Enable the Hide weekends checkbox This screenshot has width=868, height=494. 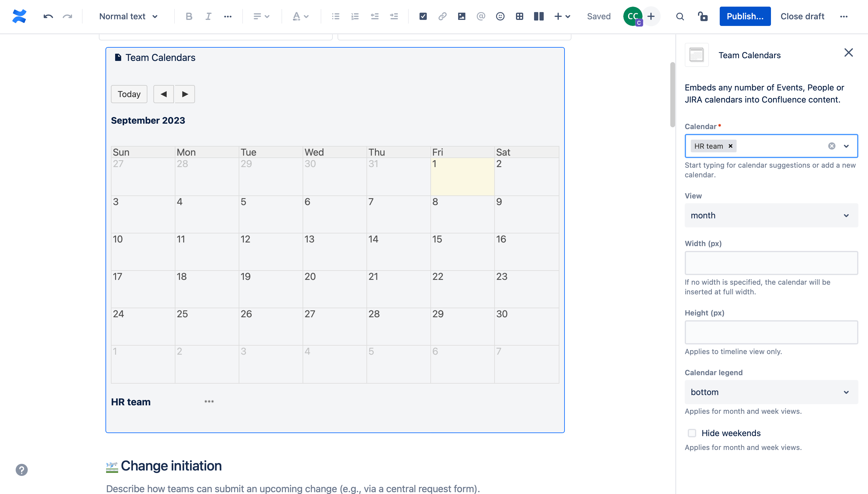[692, 433]
